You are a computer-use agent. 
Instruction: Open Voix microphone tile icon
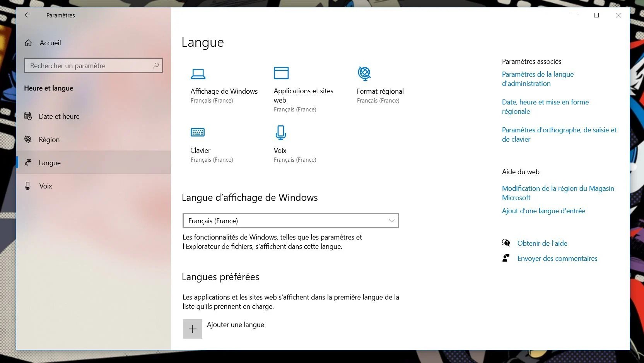point(281,133)
